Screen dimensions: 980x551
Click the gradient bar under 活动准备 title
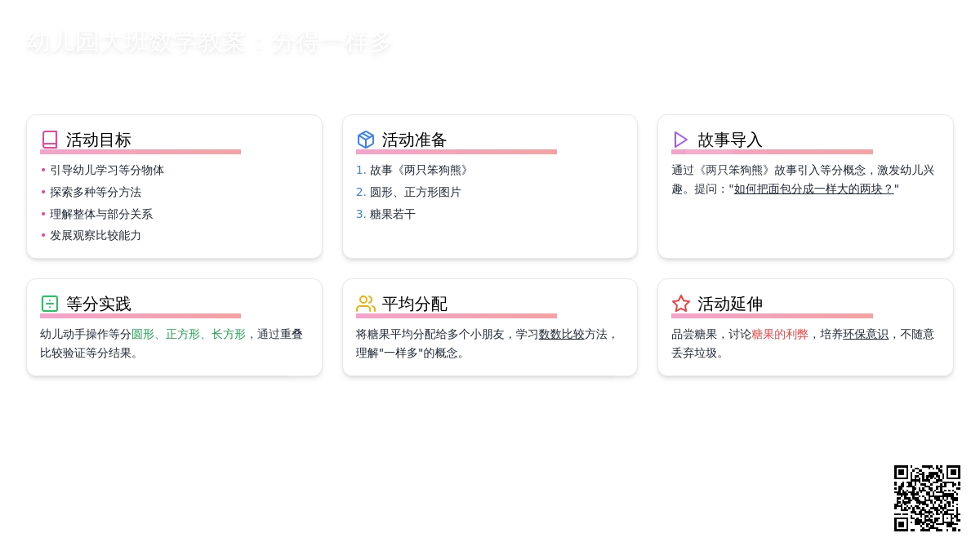pos(457,152)
